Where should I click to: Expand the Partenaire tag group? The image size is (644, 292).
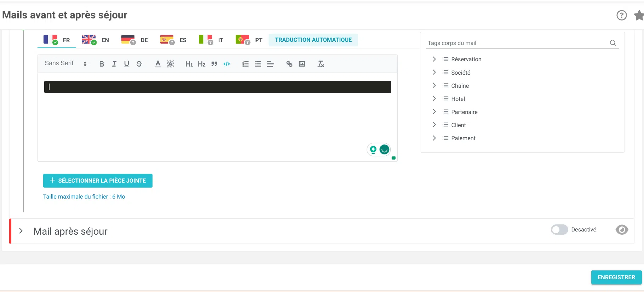tap(434, 111)
